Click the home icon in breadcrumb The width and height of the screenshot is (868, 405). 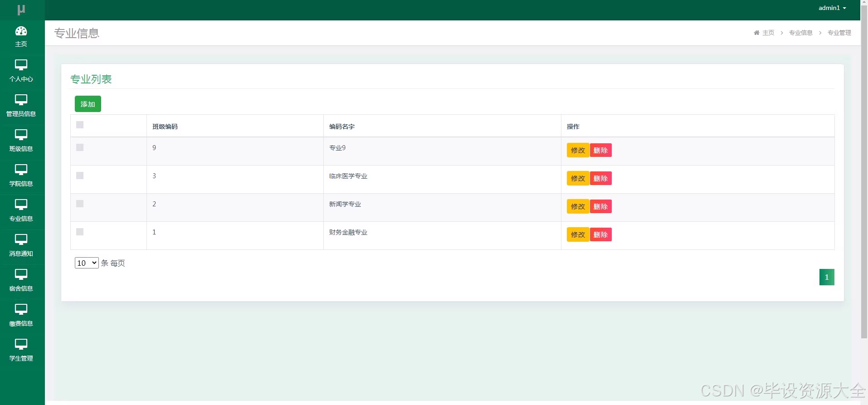pos(756,33)
